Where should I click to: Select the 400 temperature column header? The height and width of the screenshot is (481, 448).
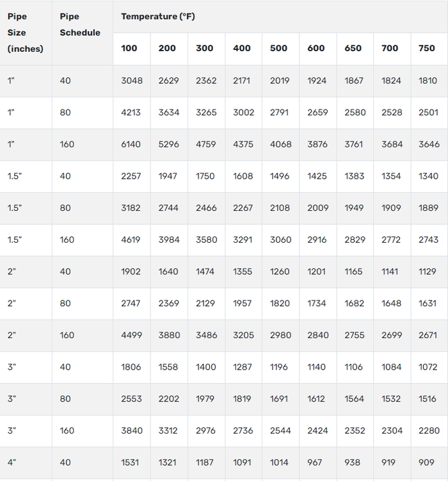point(242,48)
